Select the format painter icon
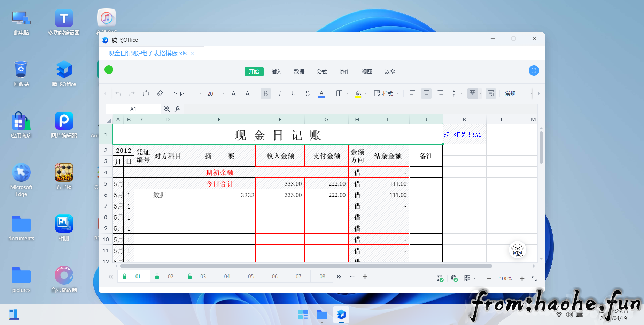The width and height of the screenshot is (644, 325). coord(146,93)
